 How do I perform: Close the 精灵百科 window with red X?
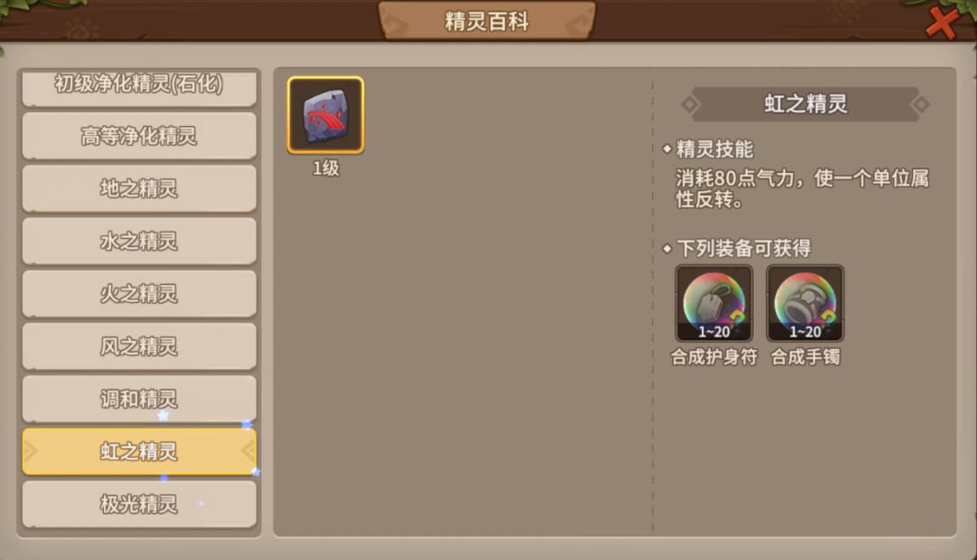(x=942, y=23)
